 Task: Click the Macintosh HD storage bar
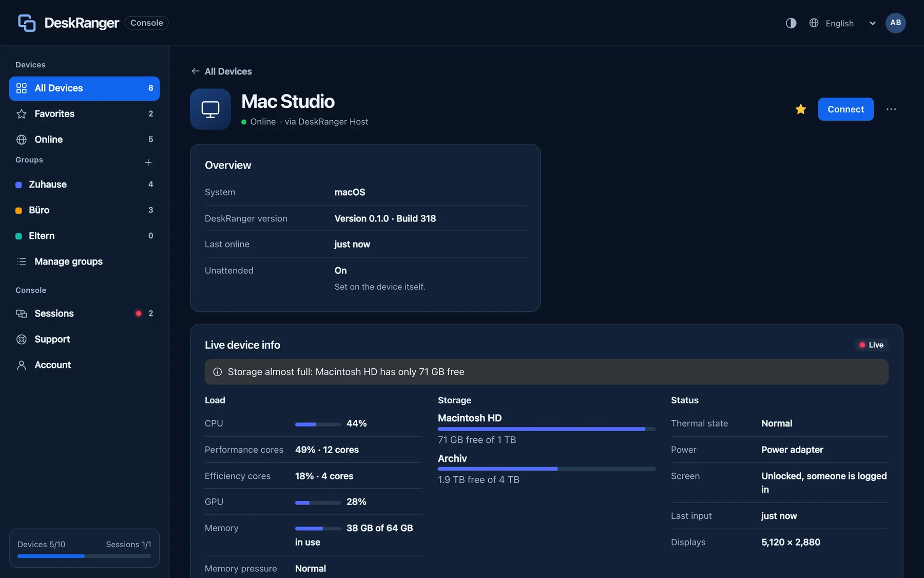pyautogui.click(x=547, y=428)
